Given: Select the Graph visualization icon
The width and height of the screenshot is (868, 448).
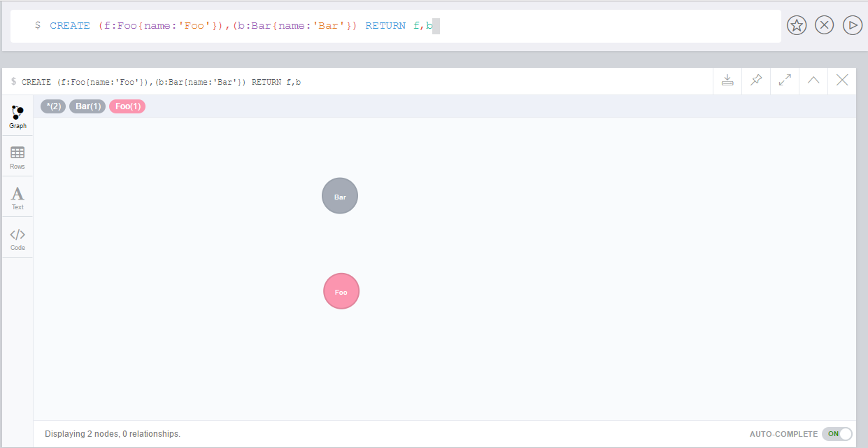Looking at the screenshot, I should coord(17,115).
